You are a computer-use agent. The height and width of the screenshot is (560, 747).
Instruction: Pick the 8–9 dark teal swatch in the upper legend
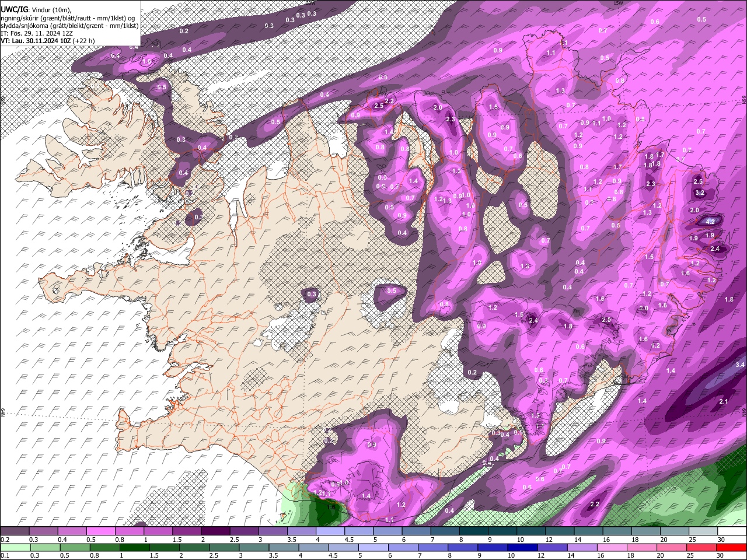point(473,531)
